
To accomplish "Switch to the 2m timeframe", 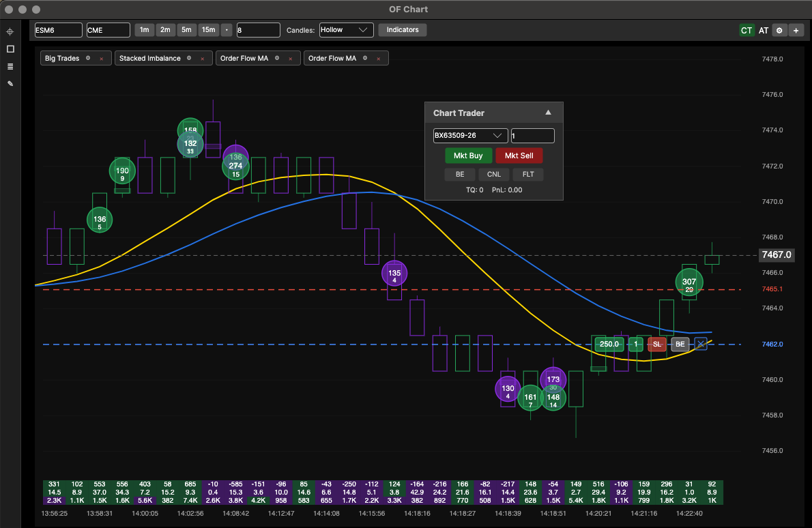I will (165, 30).
